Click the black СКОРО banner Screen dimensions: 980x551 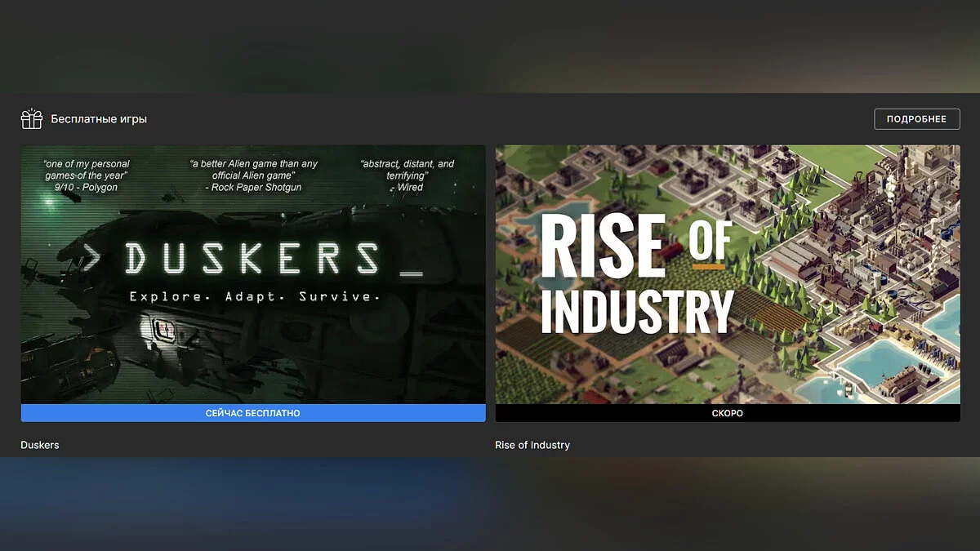click(x=728, y=413)
